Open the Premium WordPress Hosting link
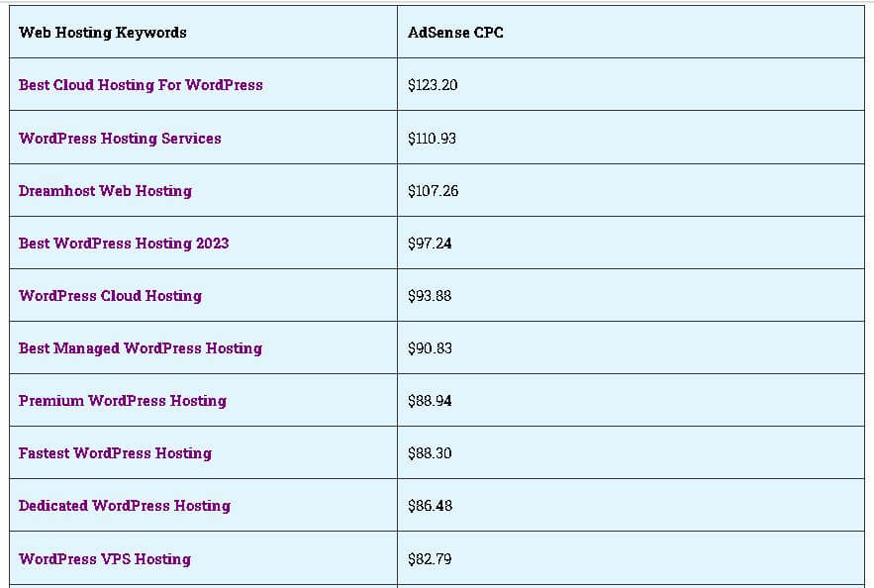 pyautogui.click(x=123, y=401)
